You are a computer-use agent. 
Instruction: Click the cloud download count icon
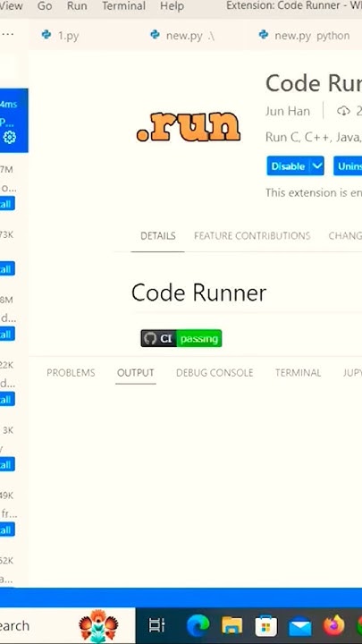(343, 111)
